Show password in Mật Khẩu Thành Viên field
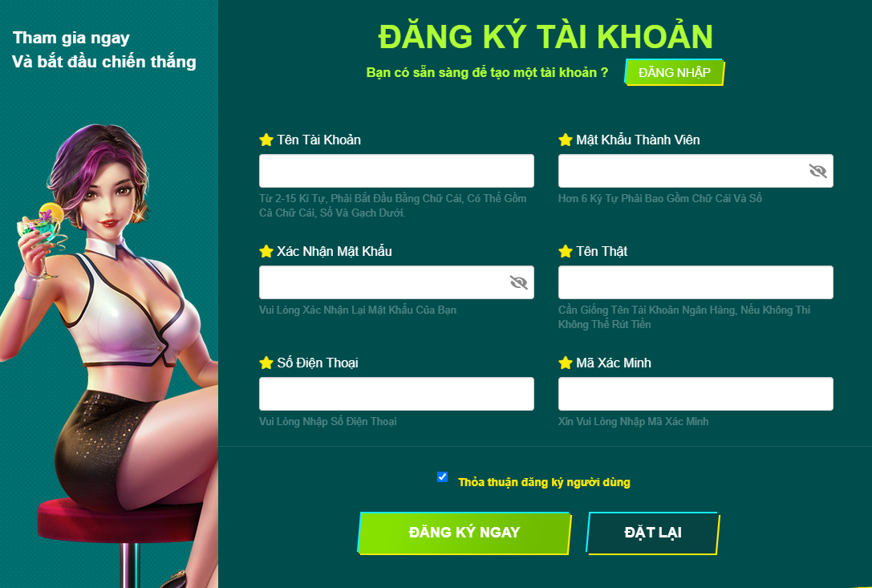Viewport: 872px width, 588px height. [817, 171]
